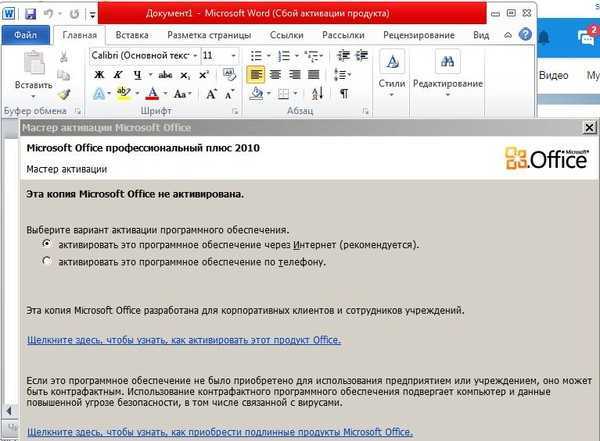Click the Save icon in quick access toolbar
Viewport: 600px width, 441px height.
point(30,14)
